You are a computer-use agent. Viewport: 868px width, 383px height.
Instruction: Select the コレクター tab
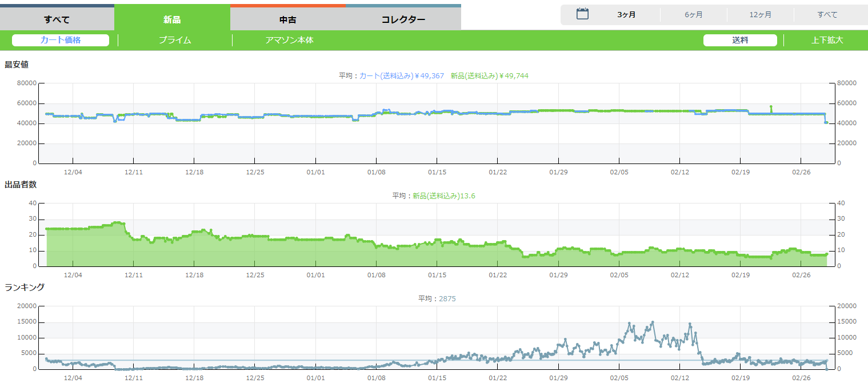coord(403,19)
